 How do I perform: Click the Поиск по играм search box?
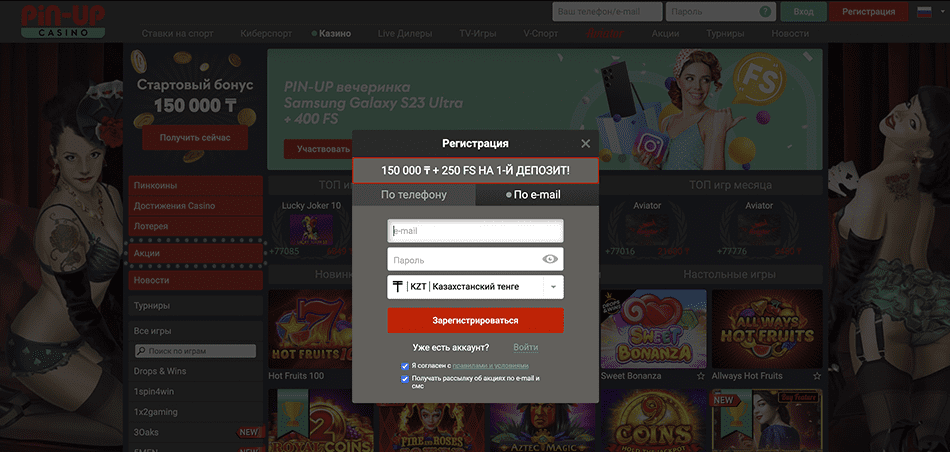click(195, 351)
